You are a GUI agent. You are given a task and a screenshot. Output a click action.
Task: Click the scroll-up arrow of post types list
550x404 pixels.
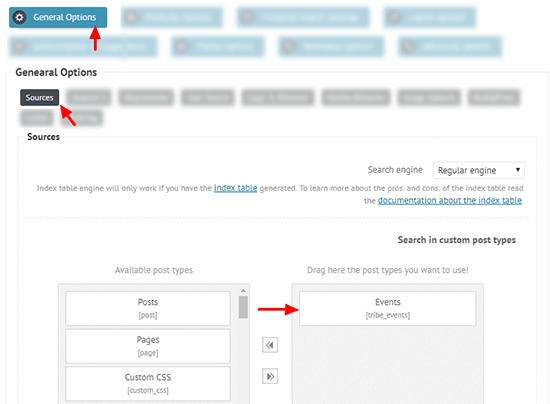(243, 291)
